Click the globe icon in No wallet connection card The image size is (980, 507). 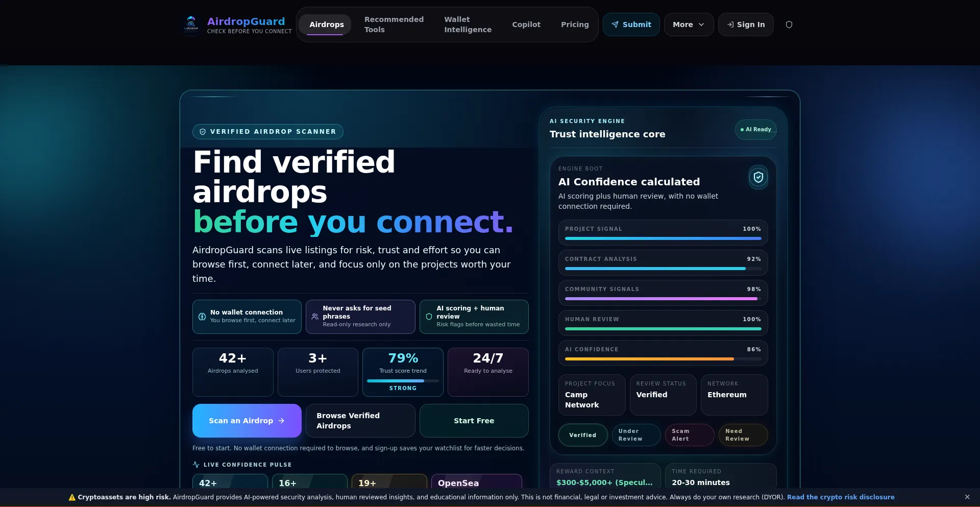[202, 317]
